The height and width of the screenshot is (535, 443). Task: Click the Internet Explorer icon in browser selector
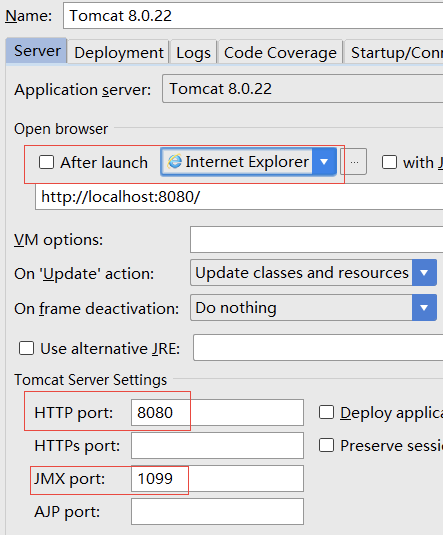174,161
